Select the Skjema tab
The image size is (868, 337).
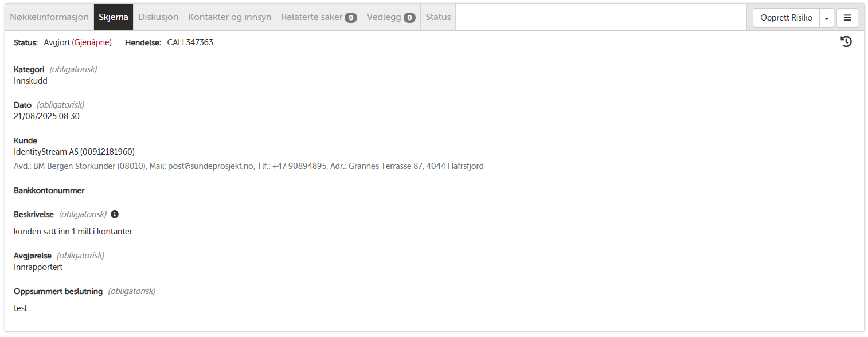coord(114,17)
